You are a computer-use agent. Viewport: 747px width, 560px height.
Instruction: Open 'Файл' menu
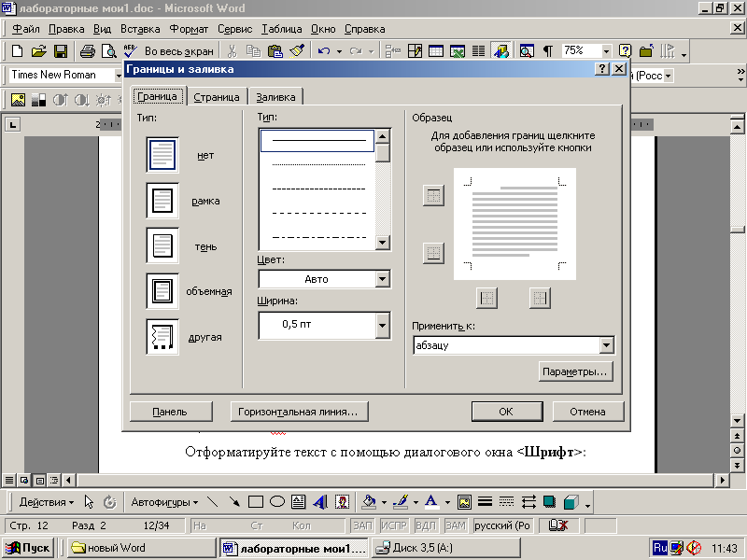(26, 29)
